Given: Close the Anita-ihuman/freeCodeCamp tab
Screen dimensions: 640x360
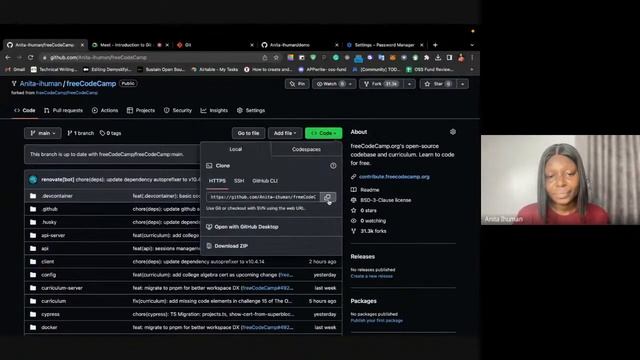Looking at the screenshot, I should 82,45.
